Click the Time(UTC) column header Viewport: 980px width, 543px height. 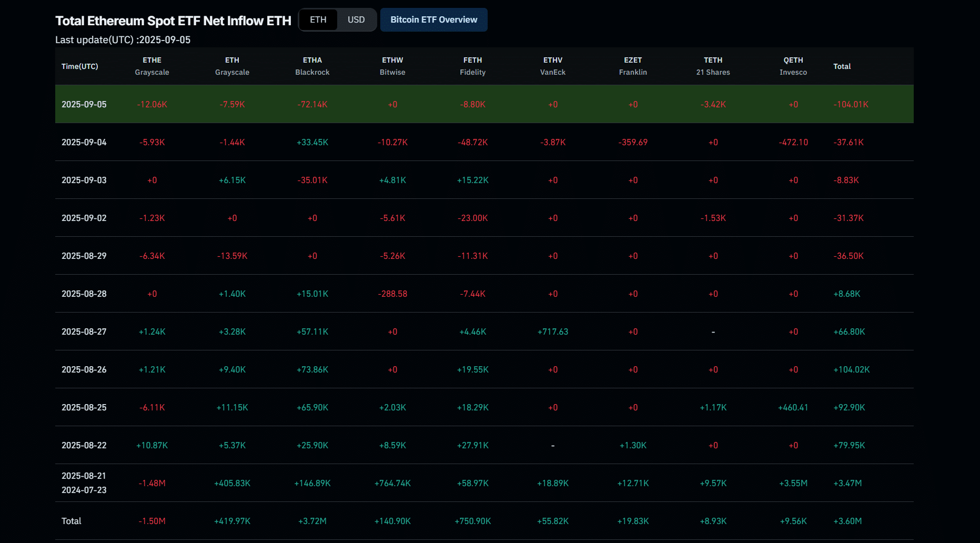80,66
